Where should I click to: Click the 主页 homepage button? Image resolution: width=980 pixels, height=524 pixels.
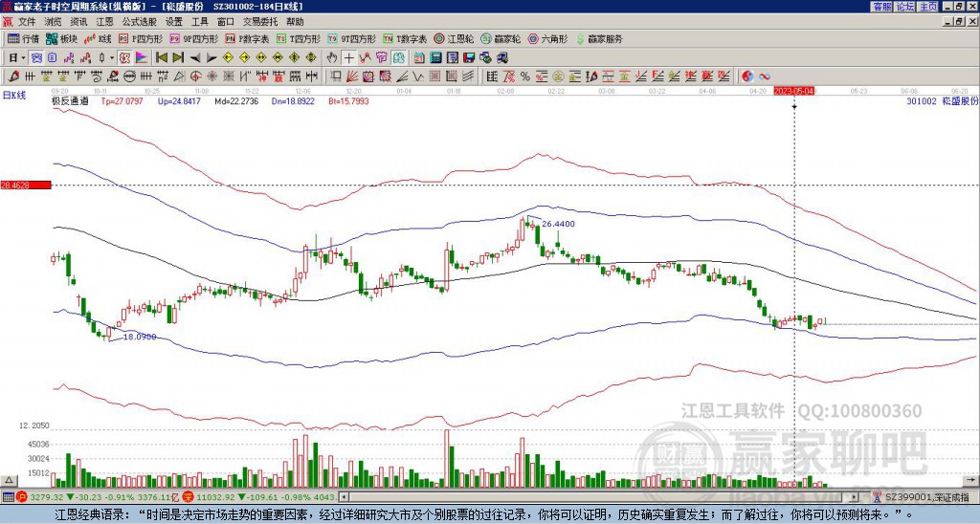[928, 6]
